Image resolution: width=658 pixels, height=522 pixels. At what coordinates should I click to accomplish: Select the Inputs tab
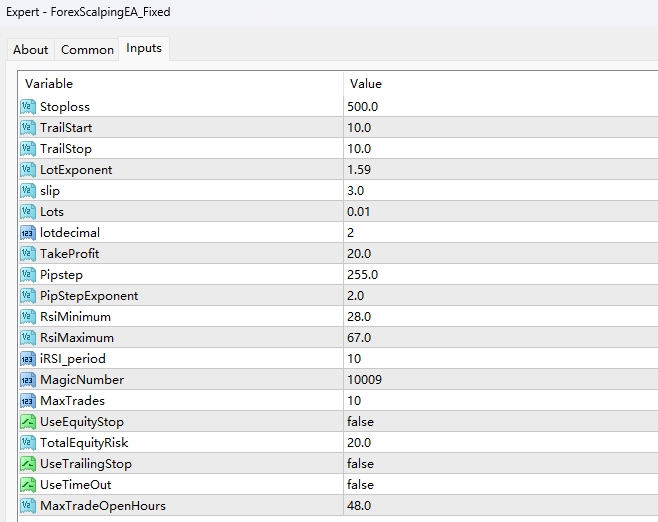pos(144,48)
